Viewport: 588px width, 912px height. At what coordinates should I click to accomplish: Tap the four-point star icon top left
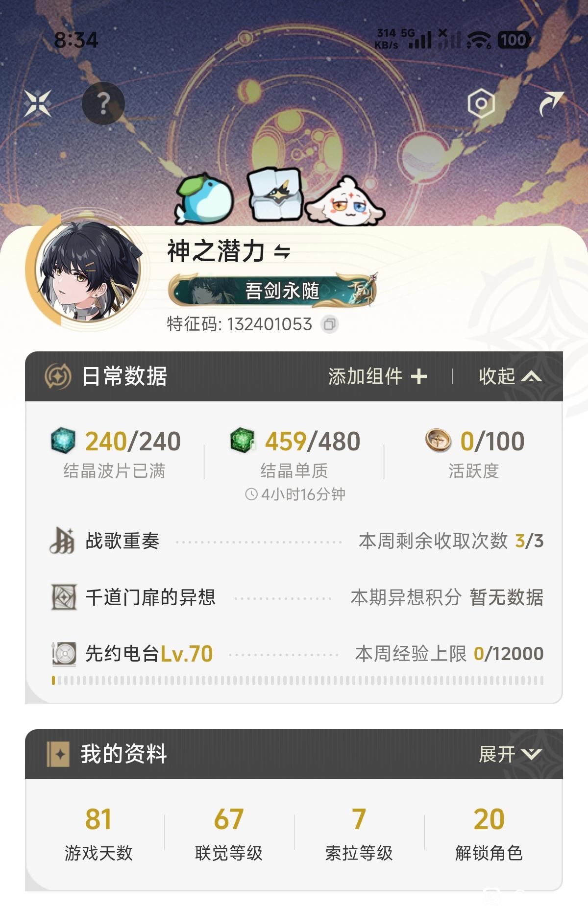pos(38,103)
